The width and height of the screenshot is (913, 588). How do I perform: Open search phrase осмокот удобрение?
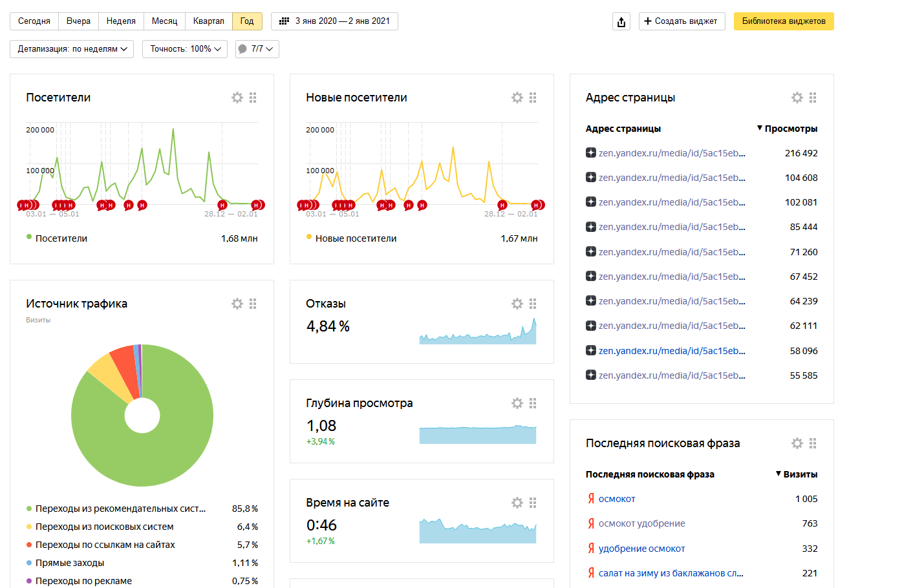(x=641, y=523)
